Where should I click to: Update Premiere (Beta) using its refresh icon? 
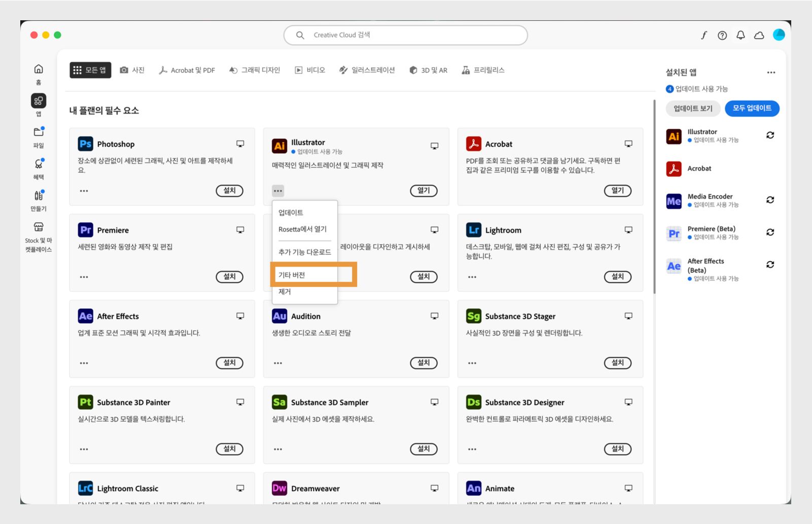pos(770,232)
